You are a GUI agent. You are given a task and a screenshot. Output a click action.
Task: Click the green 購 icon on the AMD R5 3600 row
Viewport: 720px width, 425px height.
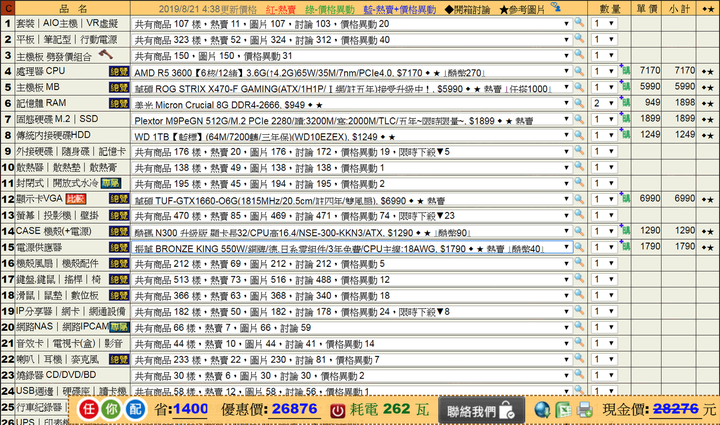click(625, 70)
